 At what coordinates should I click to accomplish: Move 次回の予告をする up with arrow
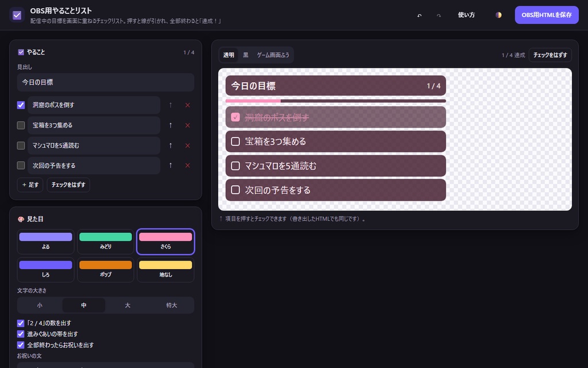pyautogui.click(x=171, y=165)
